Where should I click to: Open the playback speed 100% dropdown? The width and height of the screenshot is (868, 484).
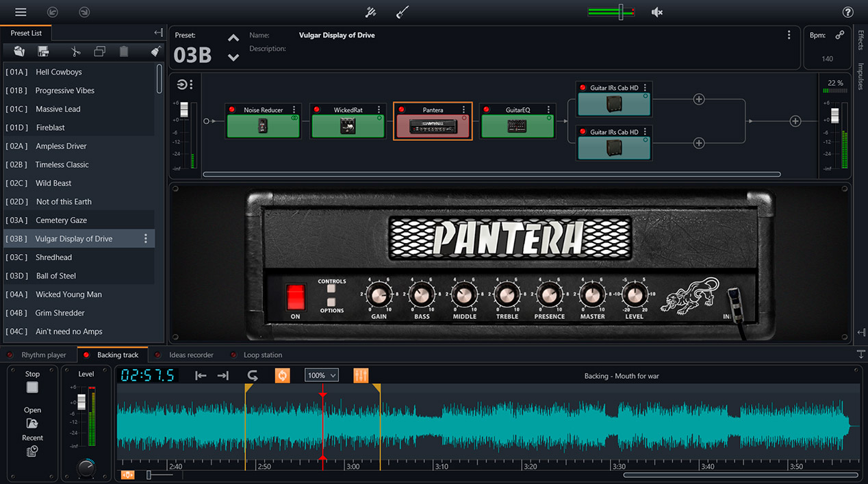(321, 375)
